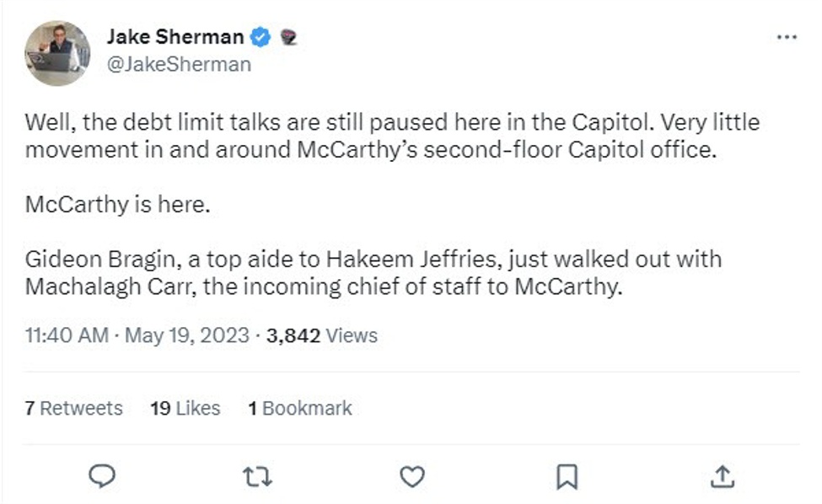822x504 pixels.
Task: Toggle the like state off the heart icon
Action: click(412, 476)
